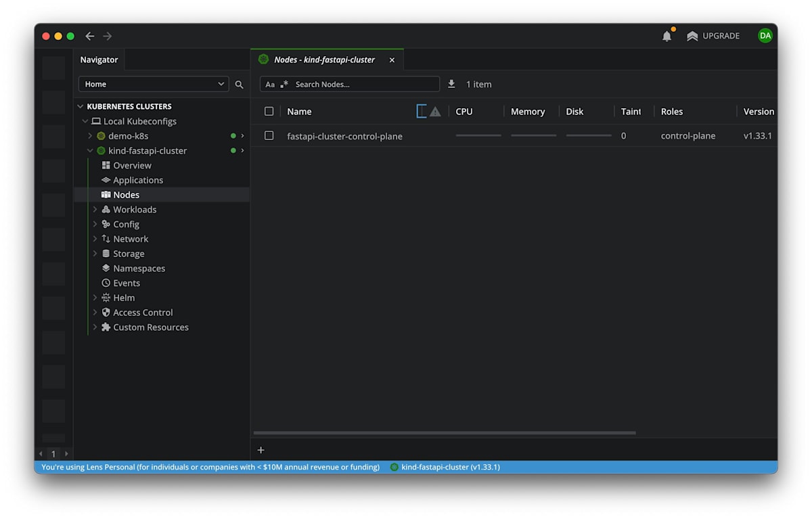Click the Config gears icon
Viewport: 812px width, 519px height.
pos(106,224)
